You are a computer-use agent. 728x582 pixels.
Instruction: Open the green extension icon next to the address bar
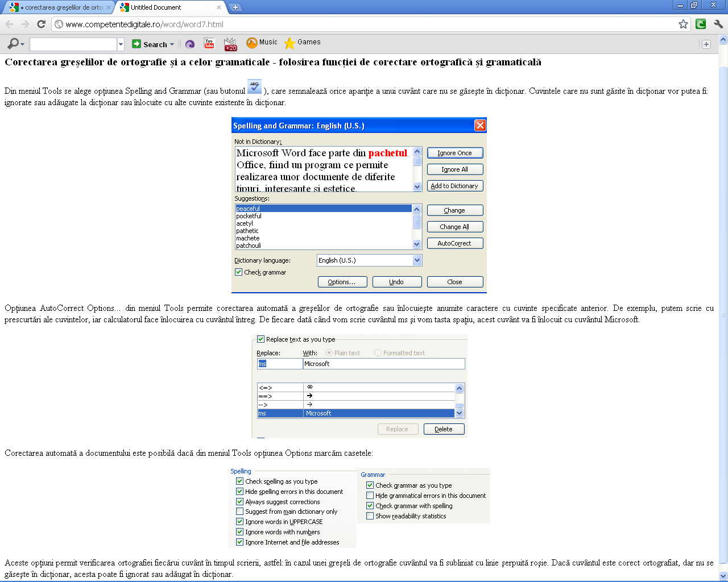701,24
